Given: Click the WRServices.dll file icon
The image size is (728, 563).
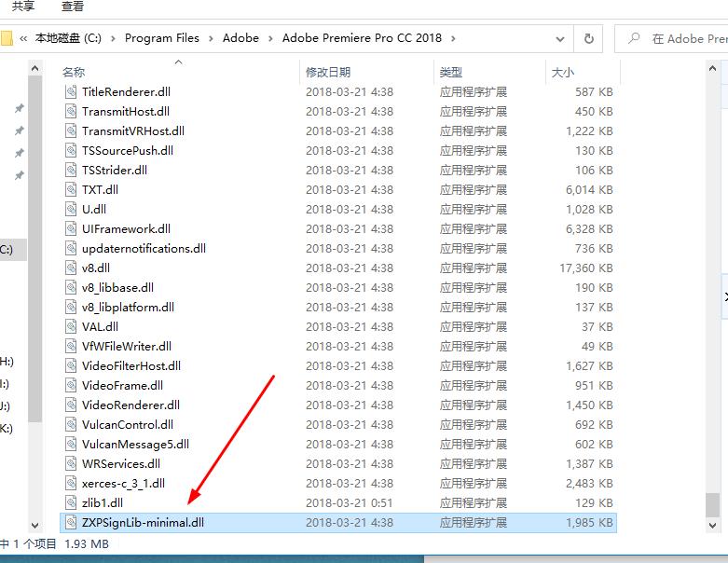Looking at the screenshot, I should [x=71, y=463].
